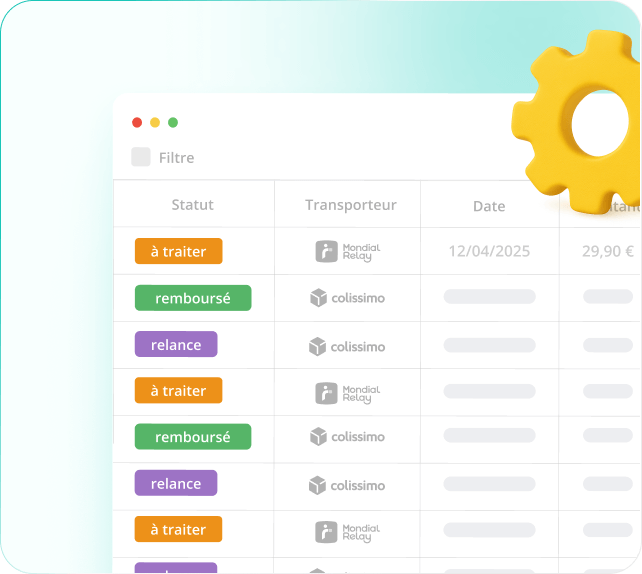Click the third à traiter status badge
The height and width of the screenshot is (574, 642).
179,529
